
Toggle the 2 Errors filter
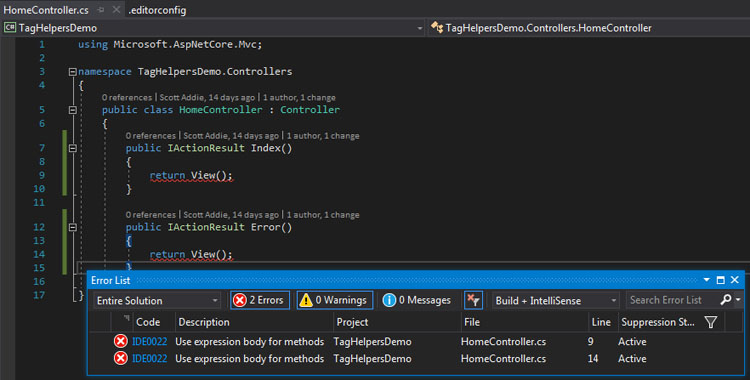point(260,300)
